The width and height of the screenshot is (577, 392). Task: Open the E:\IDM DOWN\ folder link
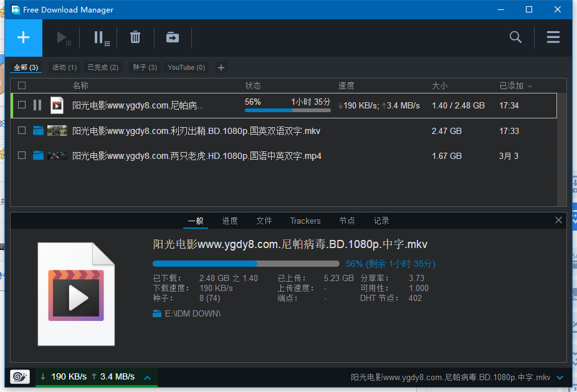point(193,313)
